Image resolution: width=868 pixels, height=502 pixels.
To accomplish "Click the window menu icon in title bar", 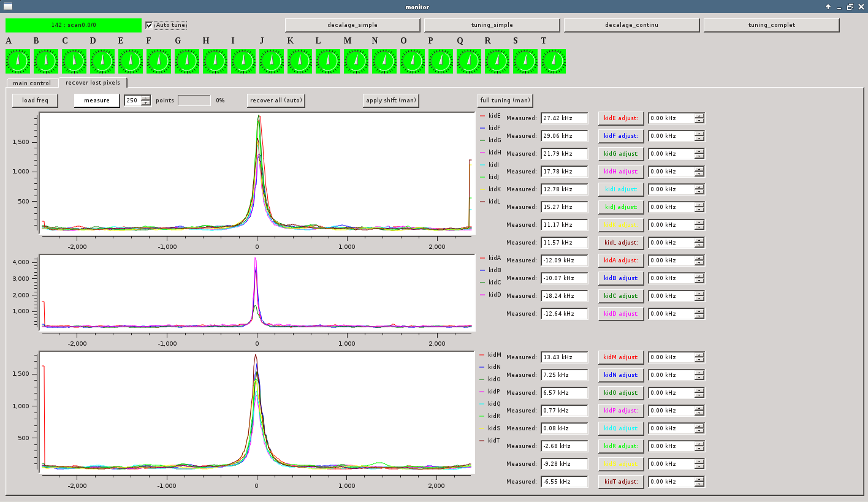I will coord(8,6).
